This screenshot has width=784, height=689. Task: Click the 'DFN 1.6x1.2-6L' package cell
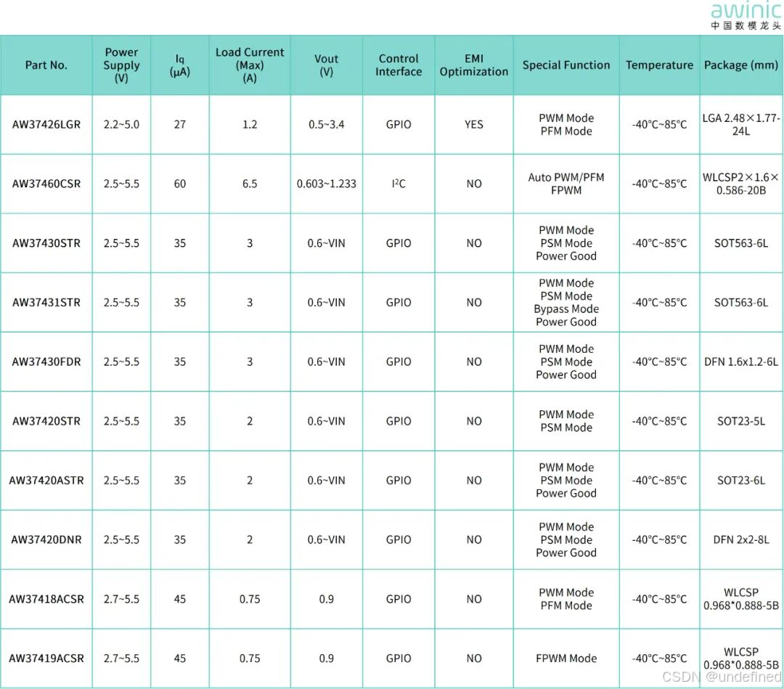point(741,362)
